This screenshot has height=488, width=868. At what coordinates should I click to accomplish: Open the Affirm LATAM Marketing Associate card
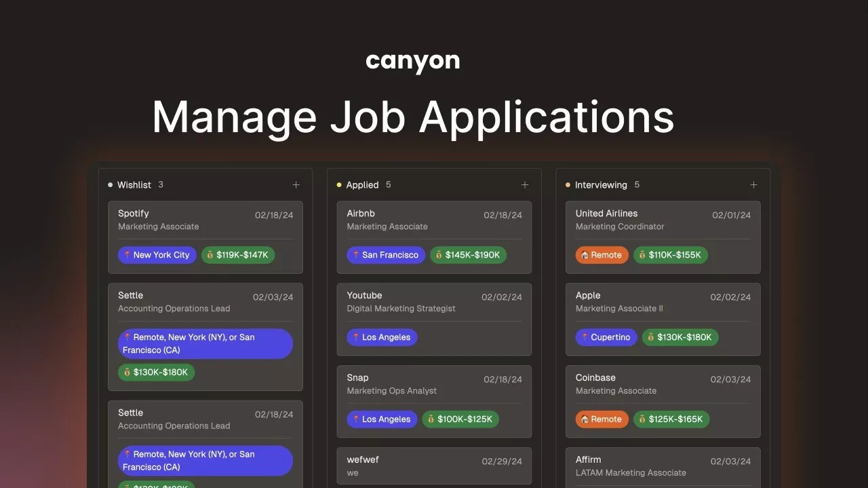663,466
